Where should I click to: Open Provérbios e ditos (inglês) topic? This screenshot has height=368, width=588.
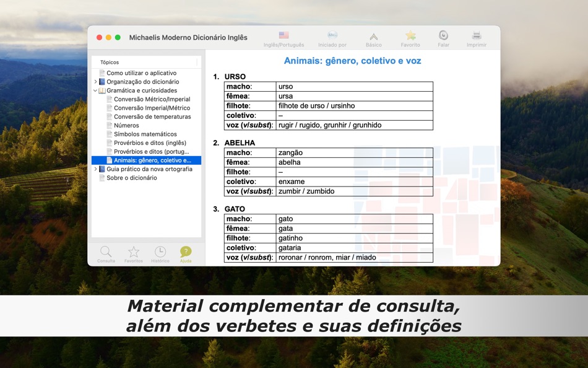(x=150, y=142)
